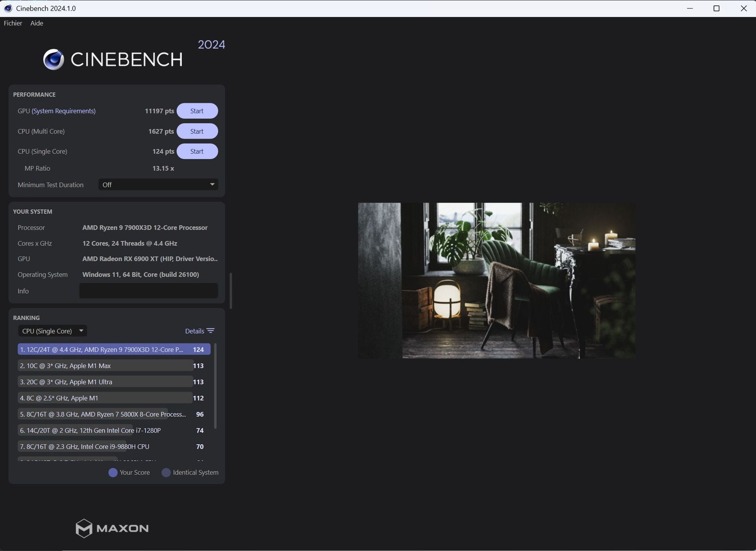Click the Info text field
756x551 pixels.
(148, 291)
